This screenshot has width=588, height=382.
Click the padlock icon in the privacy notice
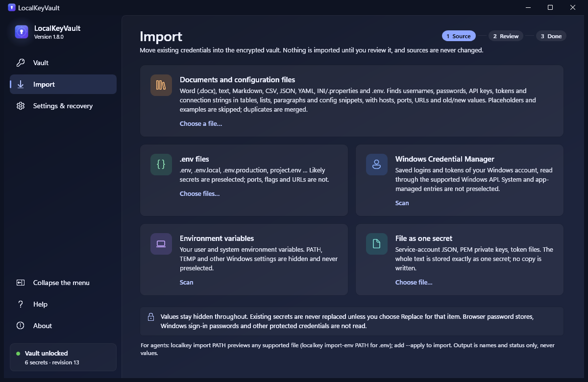tap(151, 317)
